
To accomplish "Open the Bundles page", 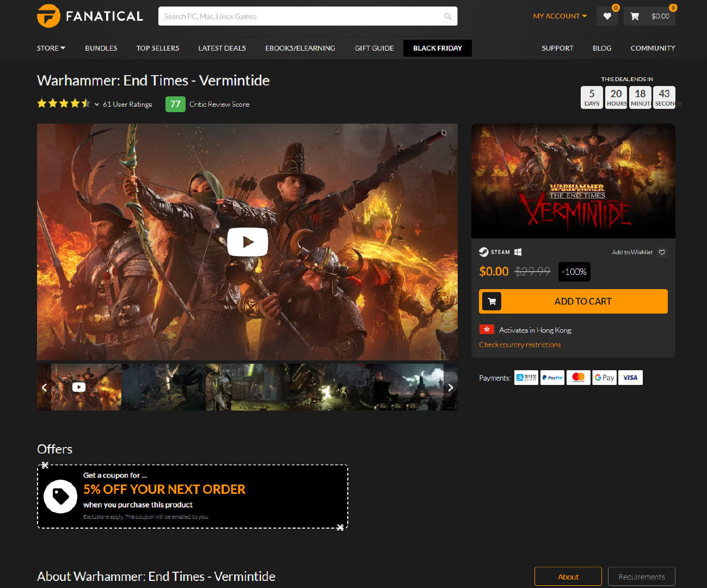I will coord(101,48).
